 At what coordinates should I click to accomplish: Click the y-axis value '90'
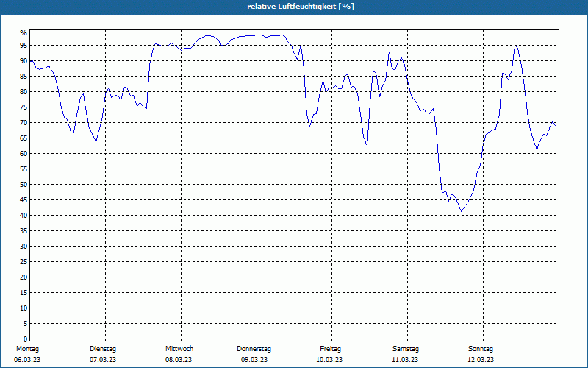click(24, 61)
